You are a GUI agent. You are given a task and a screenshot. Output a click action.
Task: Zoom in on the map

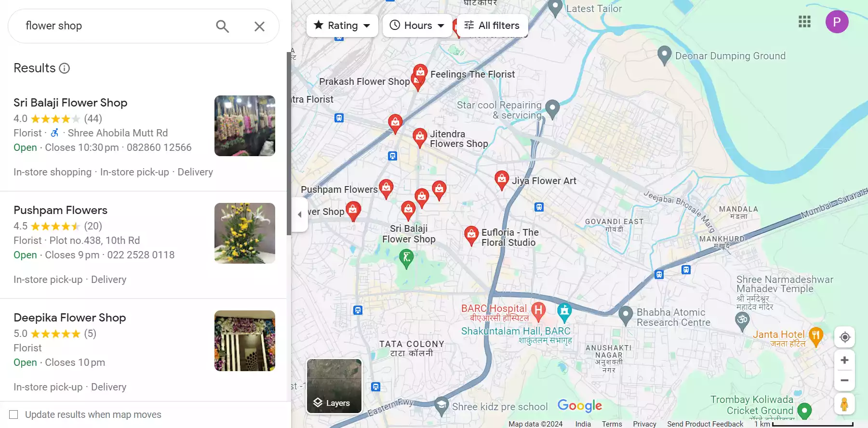pos(844,360)
